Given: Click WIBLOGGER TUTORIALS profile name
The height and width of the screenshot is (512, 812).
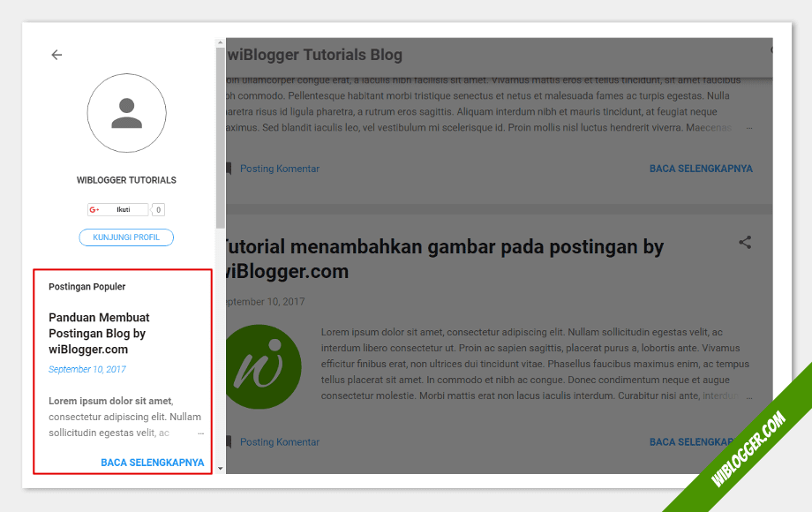Looking at the screenshot, I should coord(126,180).
